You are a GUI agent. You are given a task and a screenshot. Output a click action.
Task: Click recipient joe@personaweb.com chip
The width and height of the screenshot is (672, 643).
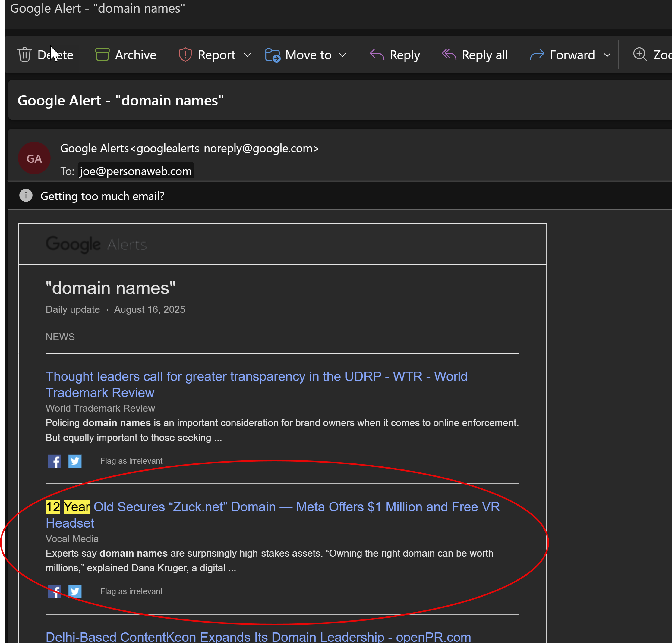tap(136, 171)
